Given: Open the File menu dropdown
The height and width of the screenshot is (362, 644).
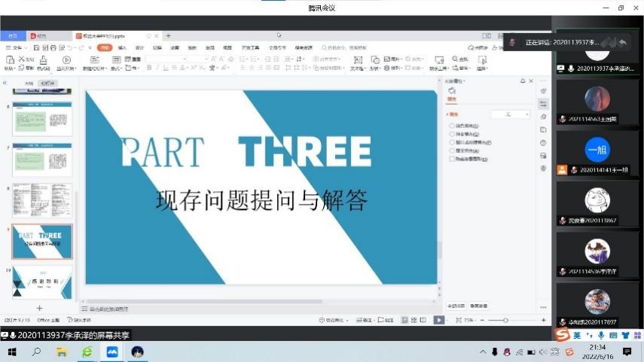Looking at the screenshot, I should [x=15, y=47].
